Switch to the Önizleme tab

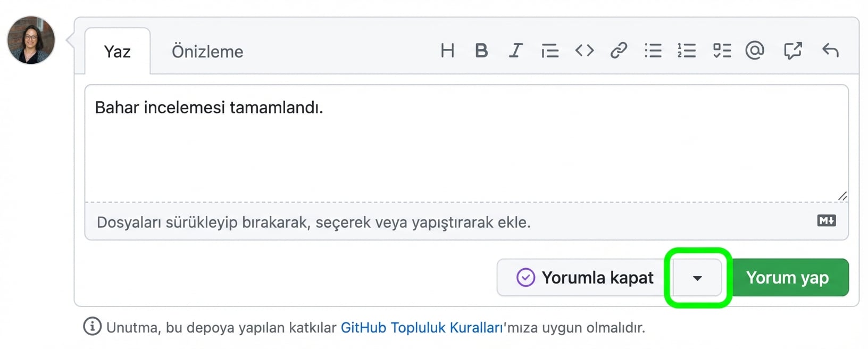coord(207,51)
